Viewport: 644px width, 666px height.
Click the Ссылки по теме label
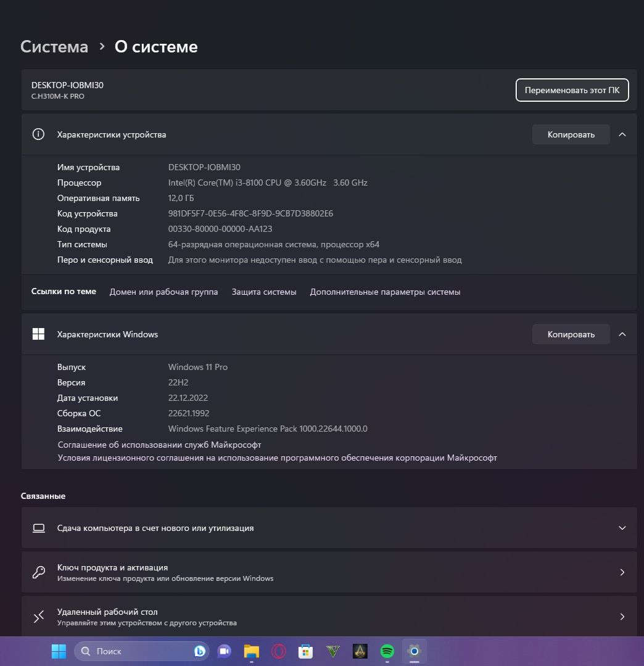pos(64,291)
